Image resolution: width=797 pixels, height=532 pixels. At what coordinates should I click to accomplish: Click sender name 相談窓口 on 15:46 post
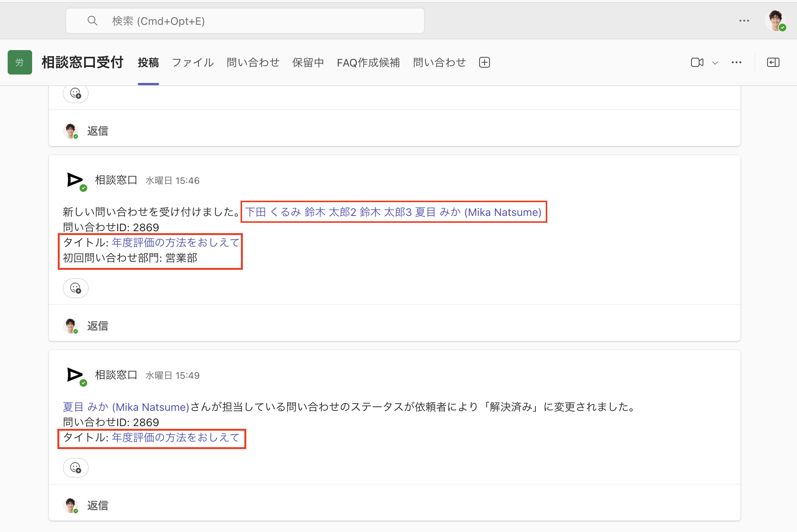click(x=116, y=180)
